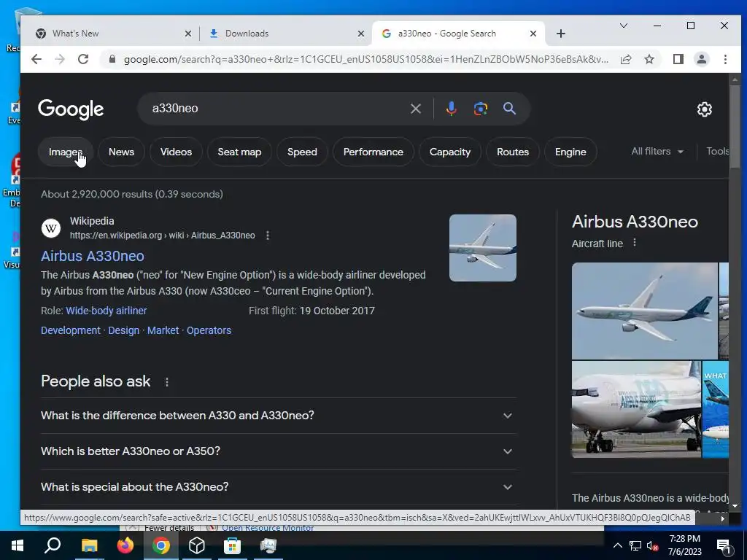Open Chrome's three-dot menu
747x560 pixels.
pos(725,59)
